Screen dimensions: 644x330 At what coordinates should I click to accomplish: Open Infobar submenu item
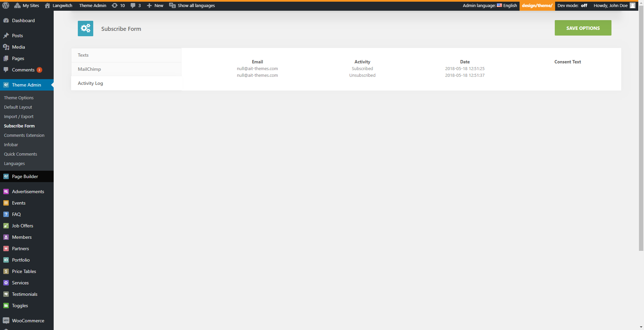click(11, 145)
